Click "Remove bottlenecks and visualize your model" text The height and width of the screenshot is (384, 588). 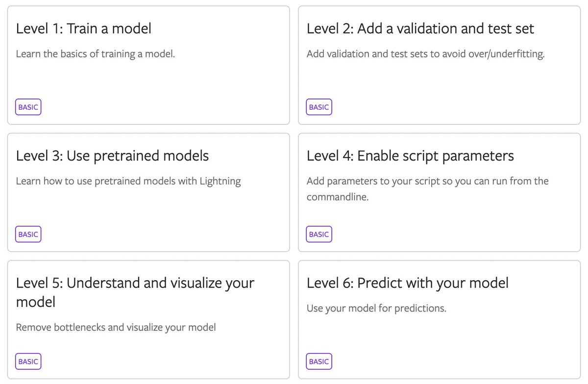click(116, 327)
